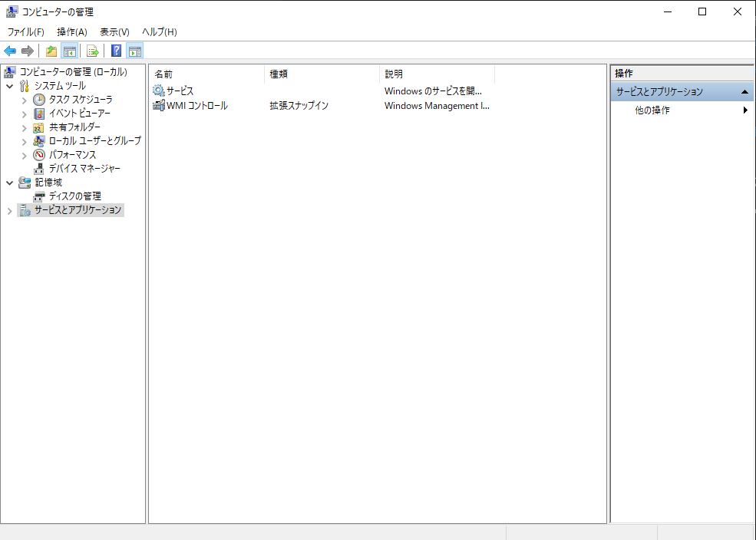
Task: Click the デバイス マネージャー icon
Action: coord(39,169)
